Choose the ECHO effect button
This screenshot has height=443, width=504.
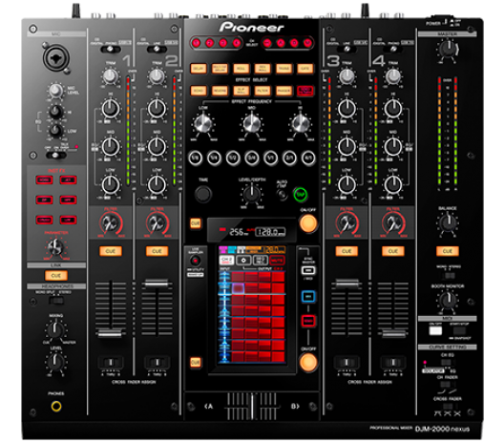click(x=199, y=91)
